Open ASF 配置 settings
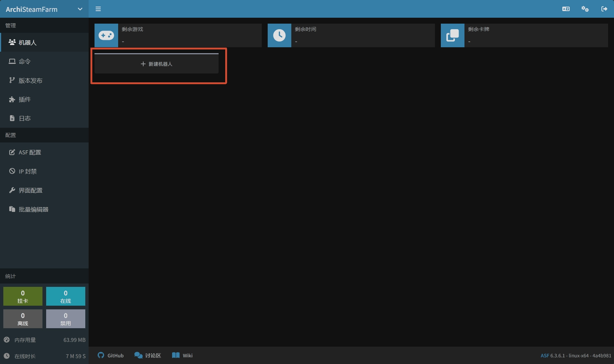 coord(44,152)
